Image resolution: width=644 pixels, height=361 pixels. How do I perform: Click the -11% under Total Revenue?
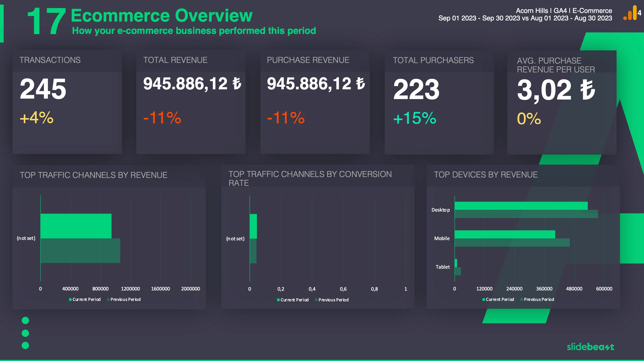162,118
